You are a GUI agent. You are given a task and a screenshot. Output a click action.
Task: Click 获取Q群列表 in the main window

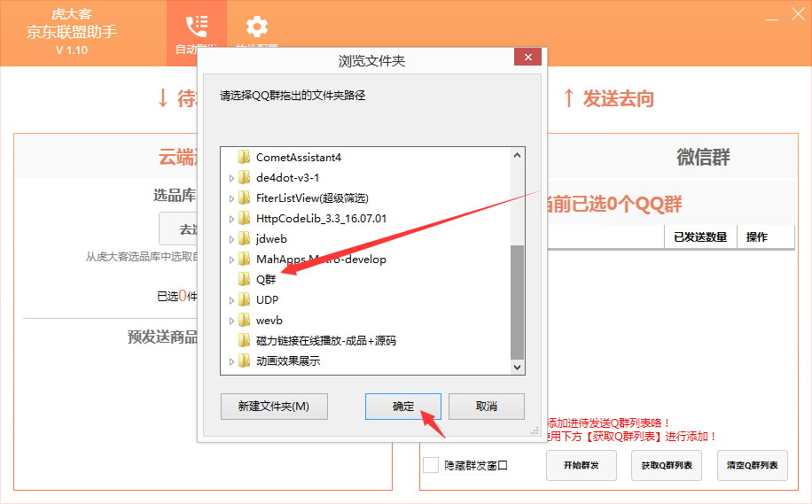[667, 465]
